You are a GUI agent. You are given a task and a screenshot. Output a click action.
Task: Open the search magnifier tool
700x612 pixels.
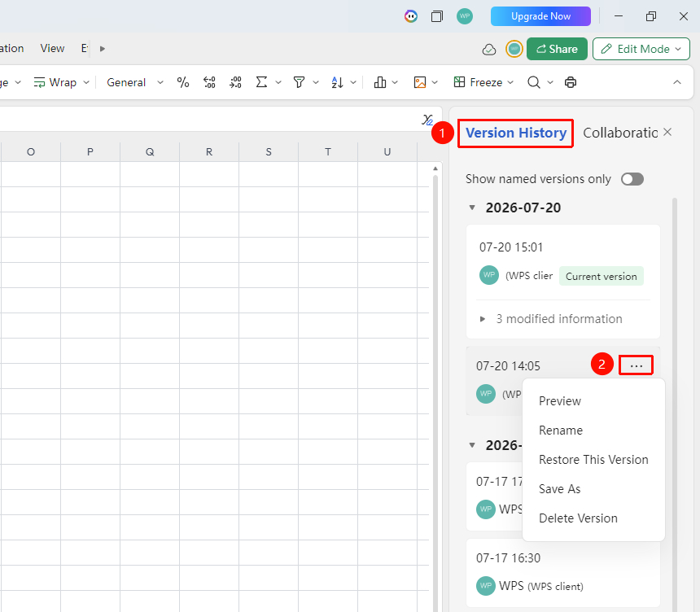pyautogui.click(x=533, y=82)
